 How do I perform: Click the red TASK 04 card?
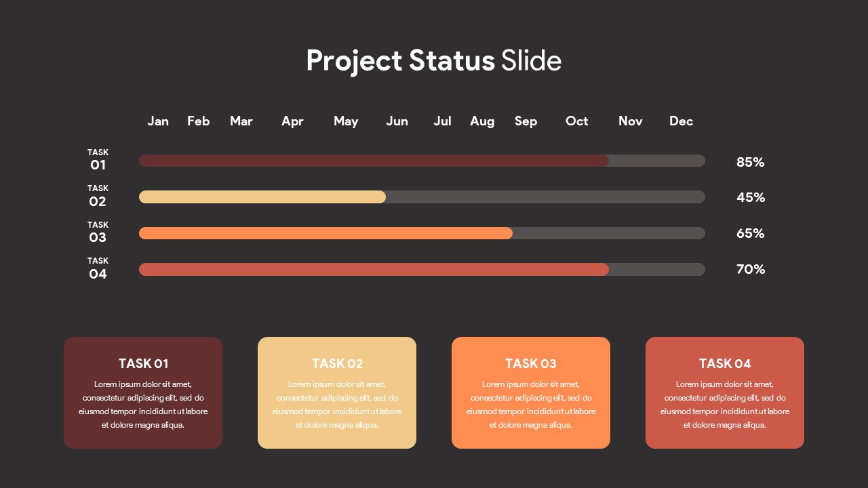[725, 392]
